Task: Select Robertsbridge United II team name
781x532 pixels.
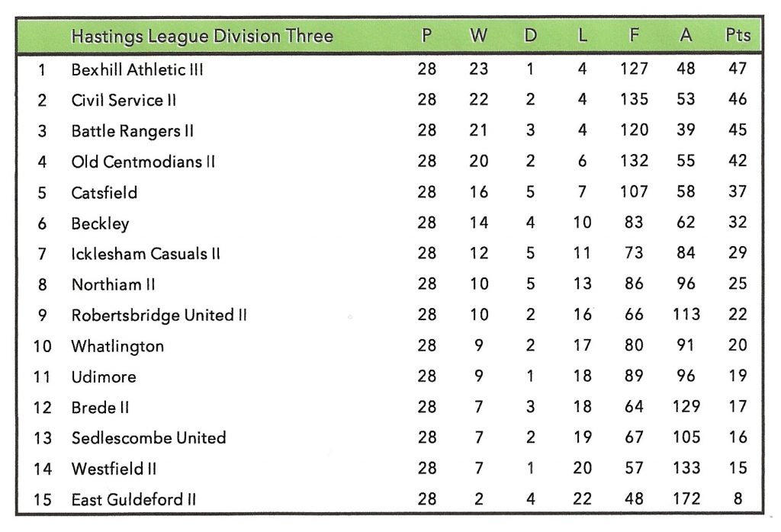Action: tap(159, 316)
